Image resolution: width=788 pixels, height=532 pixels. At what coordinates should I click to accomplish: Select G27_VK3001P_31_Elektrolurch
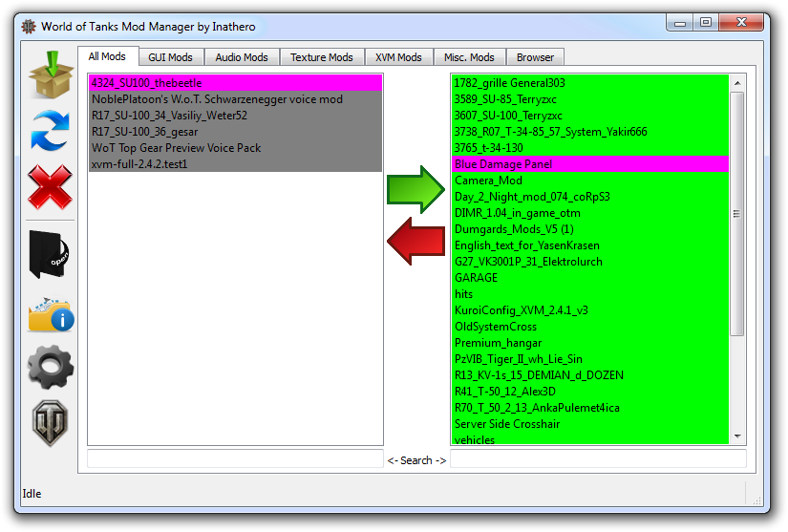[x=590, y=262]
